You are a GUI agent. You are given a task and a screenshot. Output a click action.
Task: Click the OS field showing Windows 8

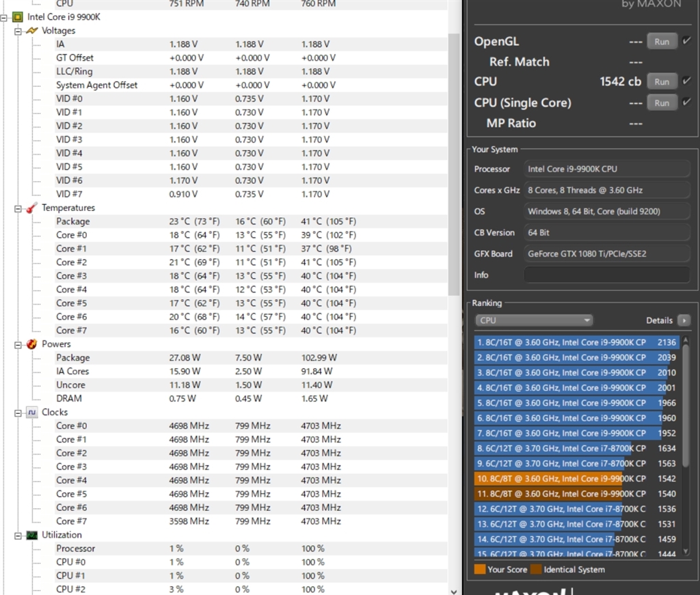(607, 211)
